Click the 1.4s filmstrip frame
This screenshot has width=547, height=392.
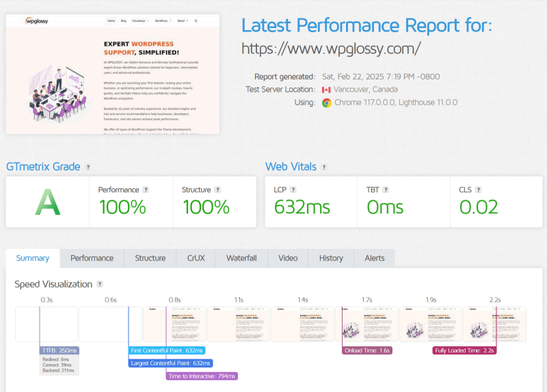click(x=302, y=324)
